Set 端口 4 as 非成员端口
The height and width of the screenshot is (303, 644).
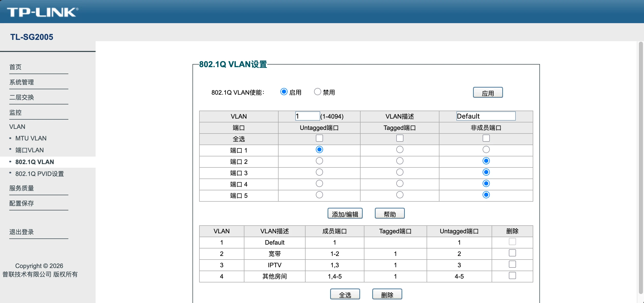click(486, 184)
